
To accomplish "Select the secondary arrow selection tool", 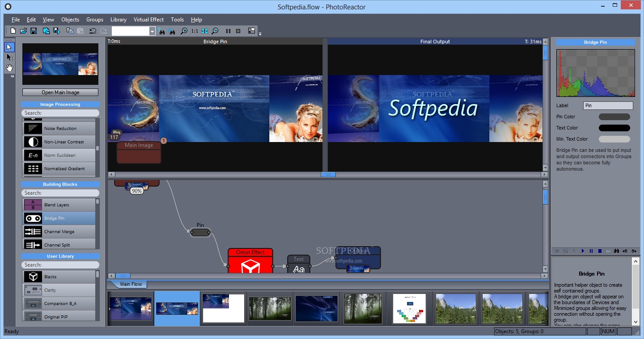I will [x=9, y=58].
